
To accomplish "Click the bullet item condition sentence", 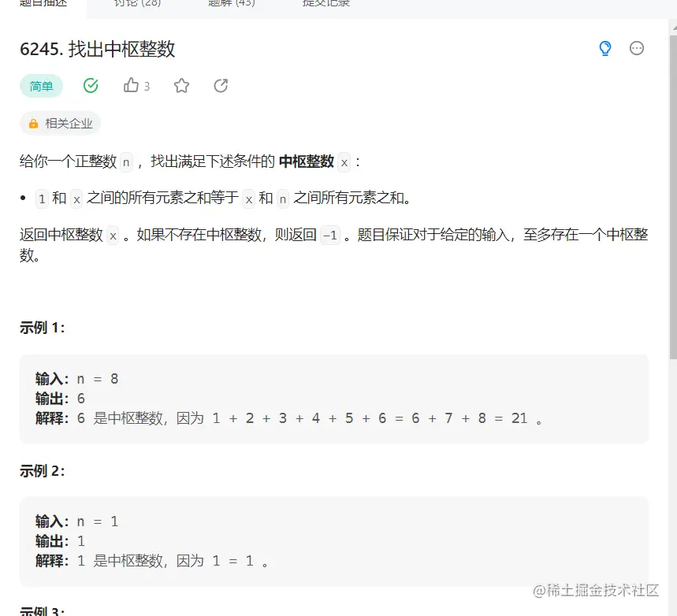I will point(223,199).
